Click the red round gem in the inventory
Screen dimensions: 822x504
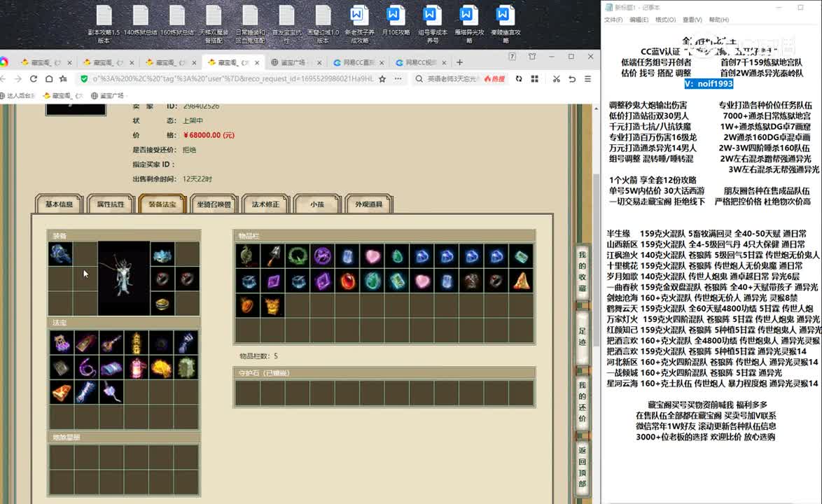347,281
